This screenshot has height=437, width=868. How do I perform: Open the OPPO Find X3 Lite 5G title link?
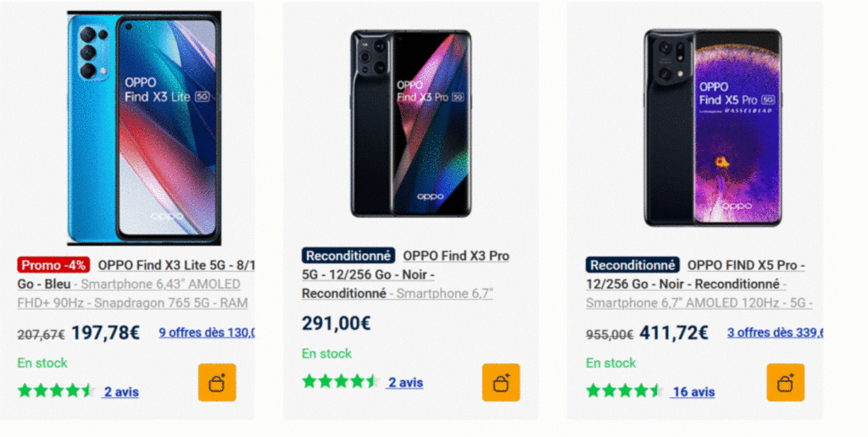[x=176, y=264]
